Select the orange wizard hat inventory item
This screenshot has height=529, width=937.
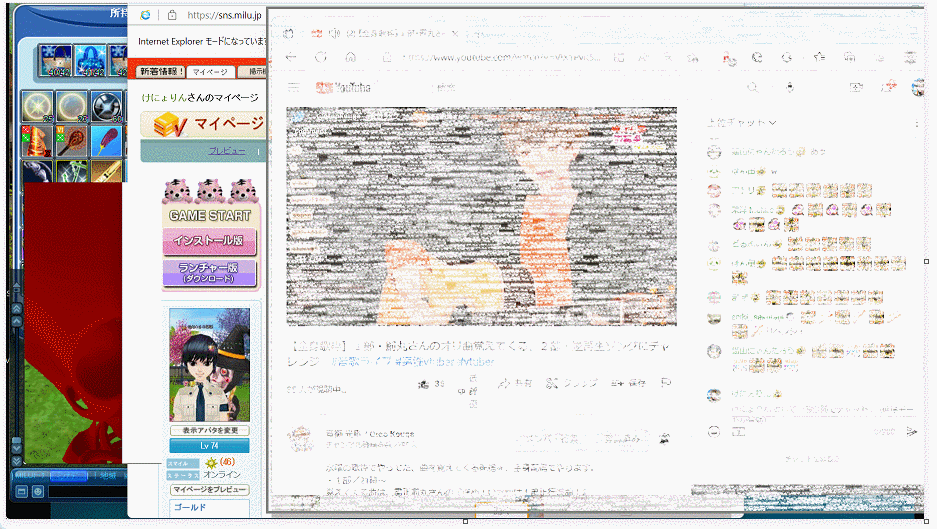36,142
